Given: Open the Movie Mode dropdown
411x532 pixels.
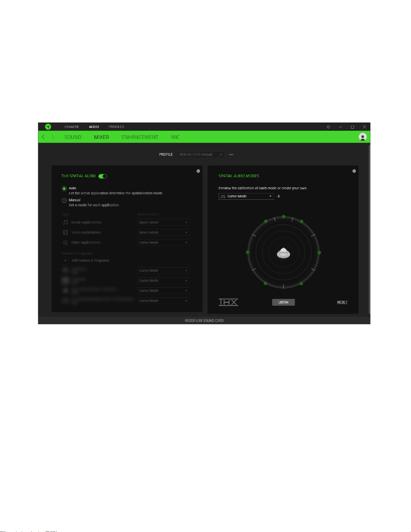Looking at the screenshot, I should point(163,232).
